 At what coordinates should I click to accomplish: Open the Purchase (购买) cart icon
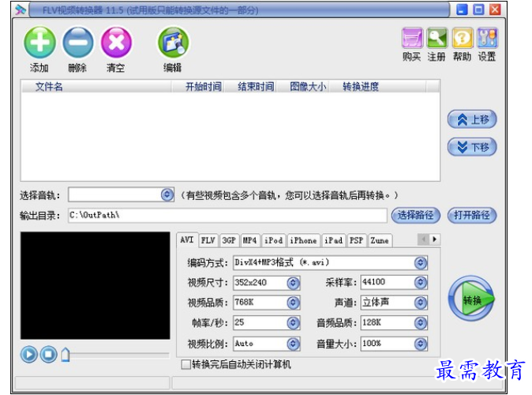tap(412, 38)
